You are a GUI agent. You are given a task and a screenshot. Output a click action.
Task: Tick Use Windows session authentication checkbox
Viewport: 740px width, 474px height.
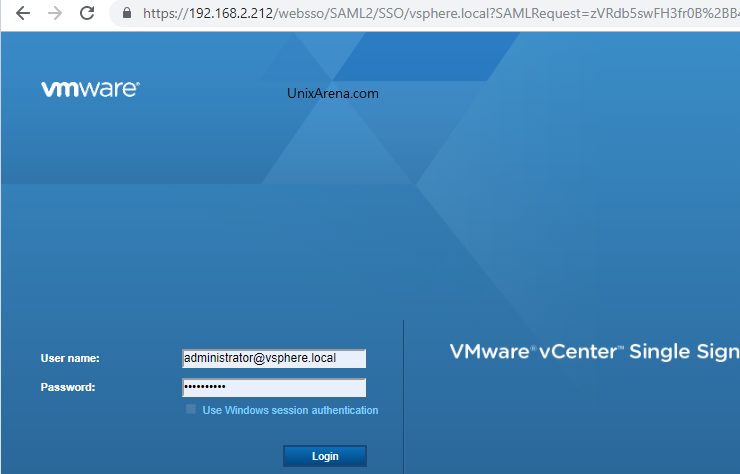pyautogui.click(x=191, y=409)
